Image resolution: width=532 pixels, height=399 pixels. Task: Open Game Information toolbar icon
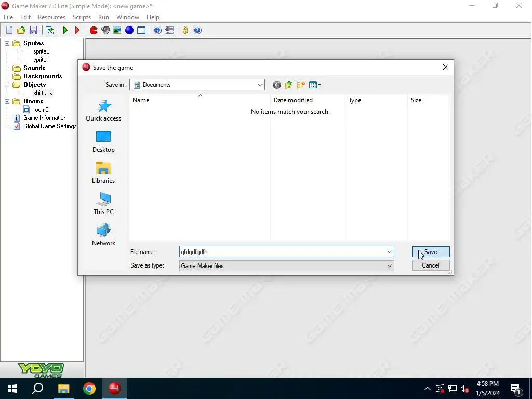[157, 30]
